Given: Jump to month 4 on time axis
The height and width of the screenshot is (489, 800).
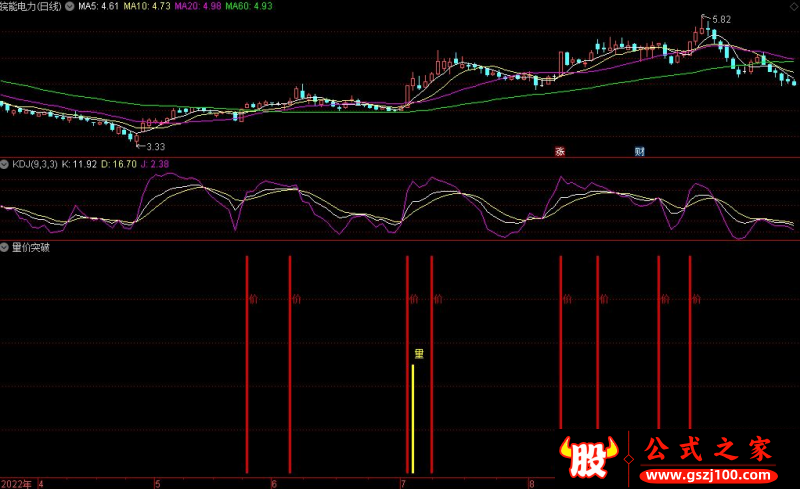Looking at the screenshot, I should 41,484.
